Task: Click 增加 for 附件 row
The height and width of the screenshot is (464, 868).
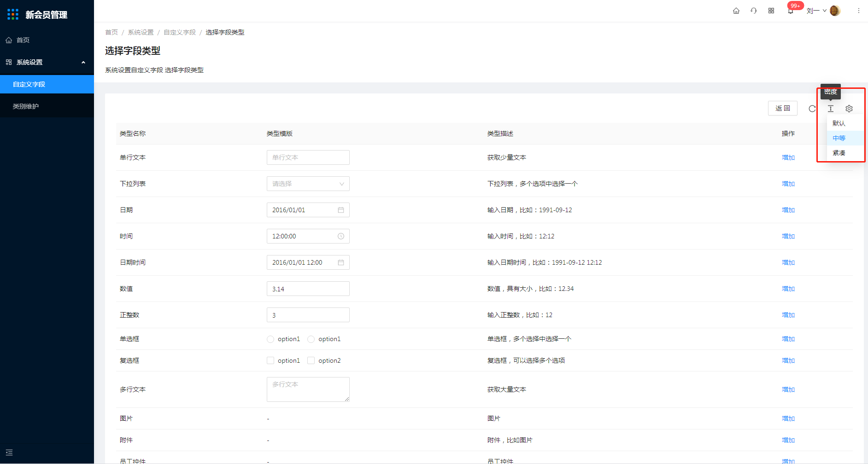Action: coord(788,440)
